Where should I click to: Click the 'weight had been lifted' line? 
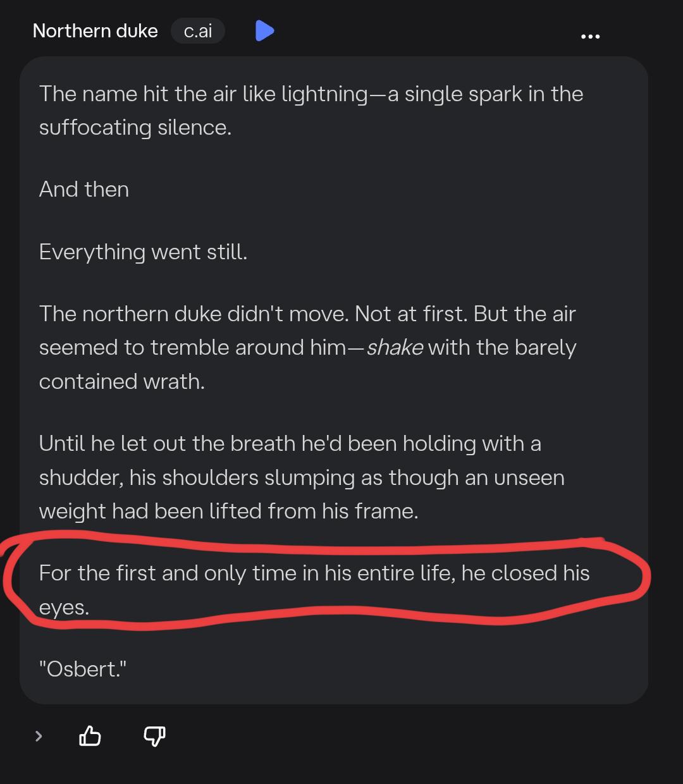pos(228,511)
